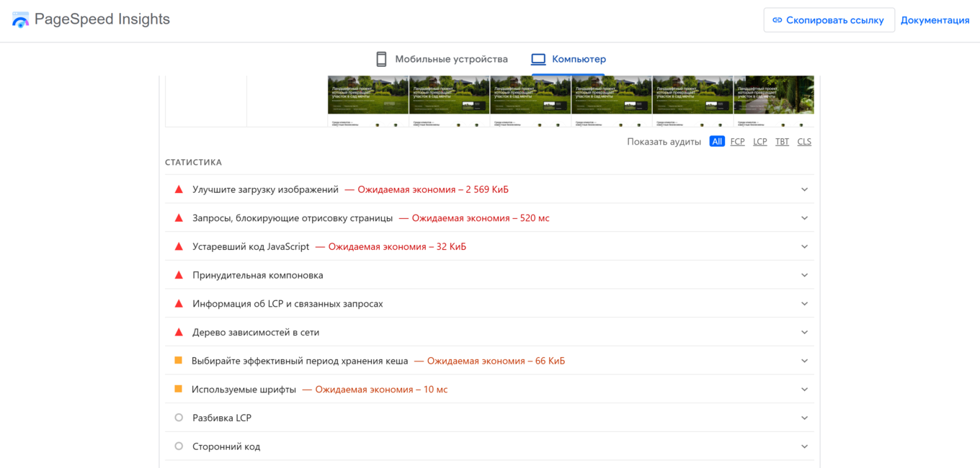Click the warning triangle next to render-blocking requests
980x468 pixels.
(178, 217)
